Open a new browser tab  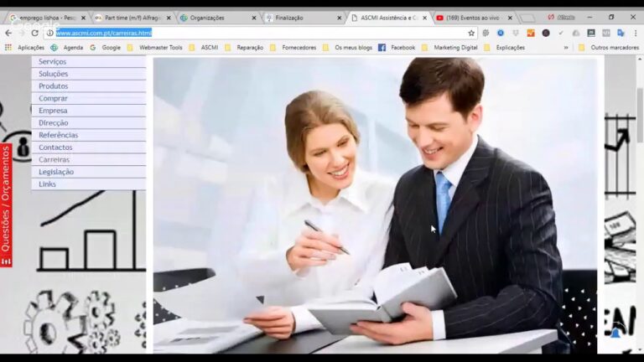(527, 18)
